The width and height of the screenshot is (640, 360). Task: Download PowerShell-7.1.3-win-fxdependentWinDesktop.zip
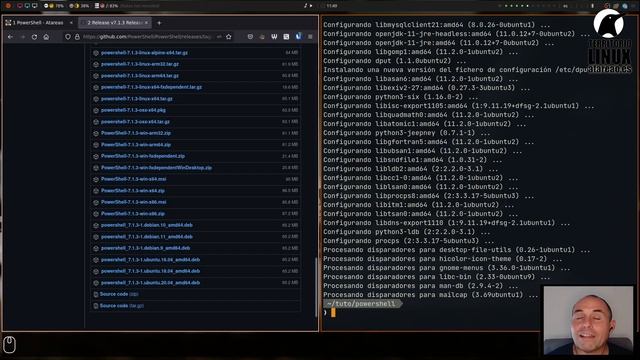[x=156, y=168]
